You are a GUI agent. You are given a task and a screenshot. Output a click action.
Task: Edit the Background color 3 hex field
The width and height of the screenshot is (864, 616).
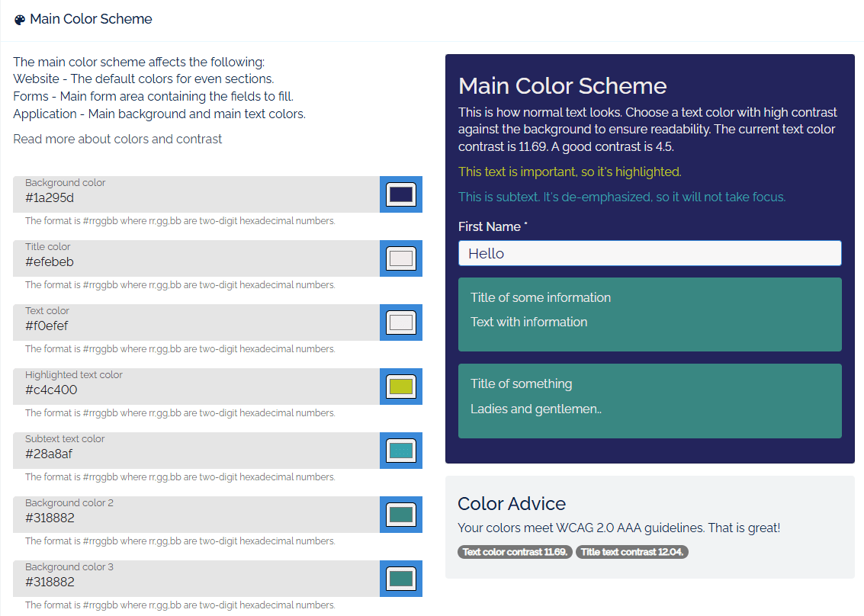(196, 582)
